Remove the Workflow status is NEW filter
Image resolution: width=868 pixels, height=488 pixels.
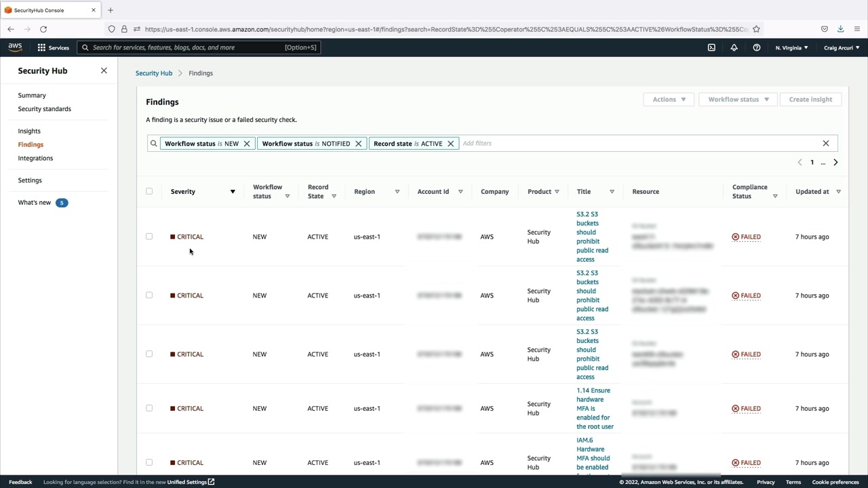247,144
